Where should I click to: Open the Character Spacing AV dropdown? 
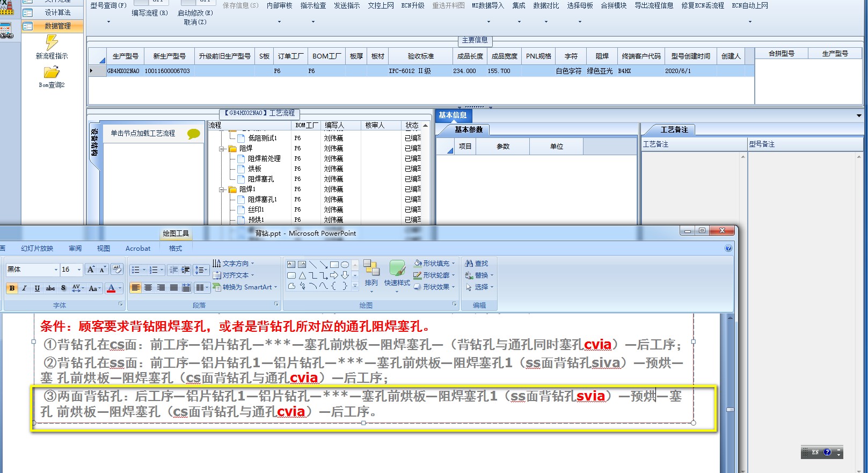coord(78,288)
